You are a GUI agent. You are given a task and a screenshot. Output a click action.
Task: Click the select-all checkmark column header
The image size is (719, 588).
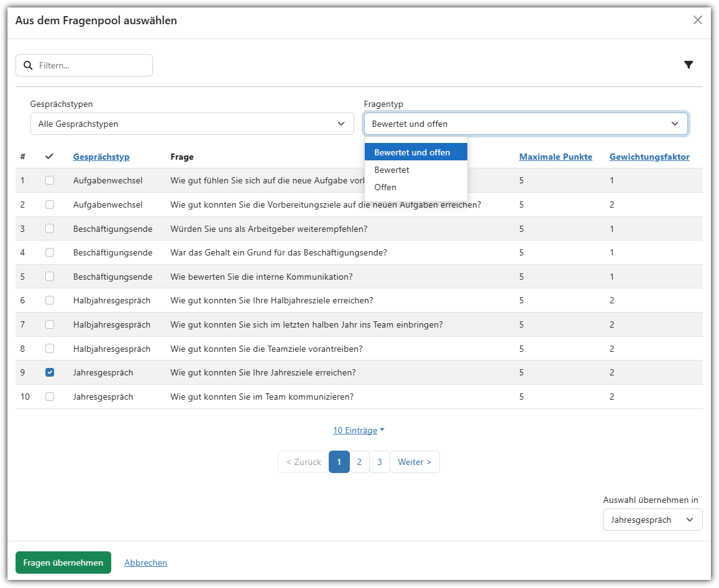tap(50, 157)
